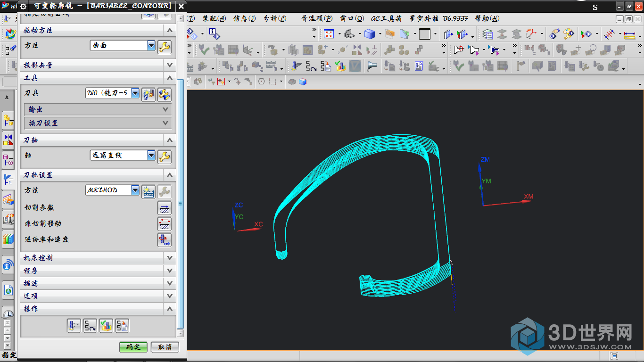Open Assembly Navigator tab in resource bar

point(8,121)
